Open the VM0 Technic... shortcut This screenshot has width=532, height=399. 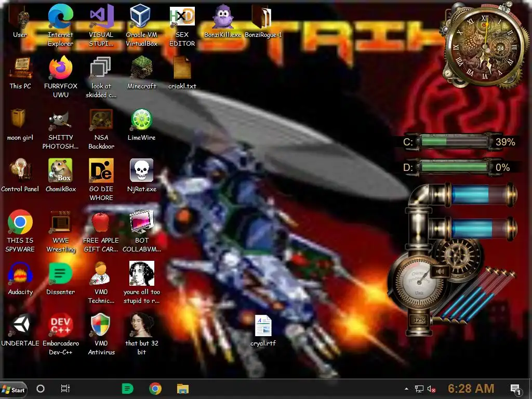(101, 283)
